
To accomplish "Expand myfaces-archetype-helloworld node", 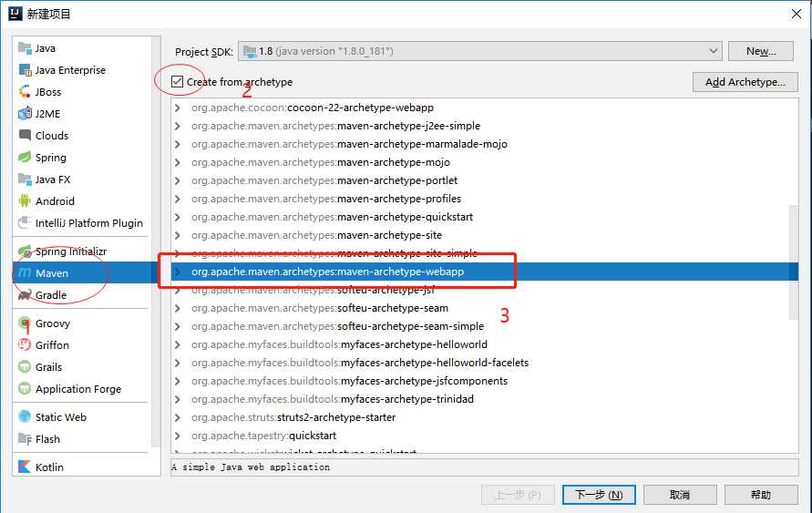I will 178,344.
